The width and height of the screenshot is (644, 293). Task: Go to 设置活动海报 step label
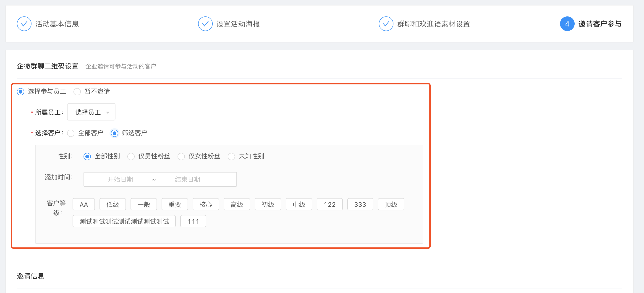238,24
